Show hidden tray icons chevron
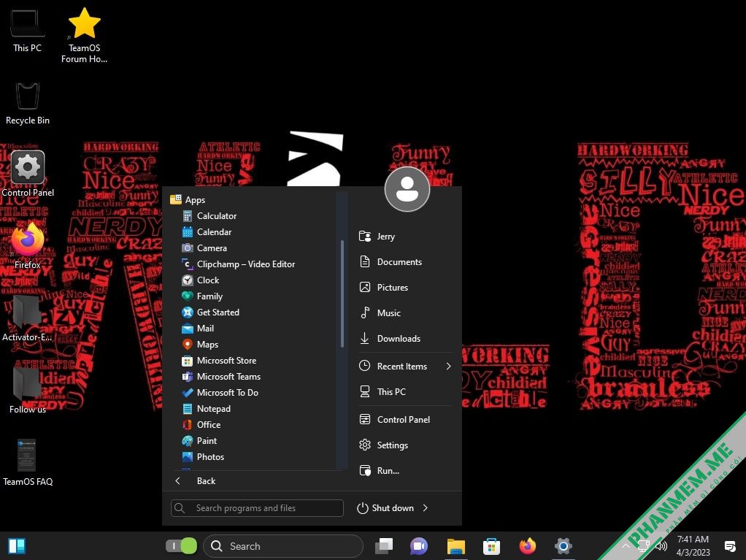This screenshot has width=746, height=560. point(626,545)
